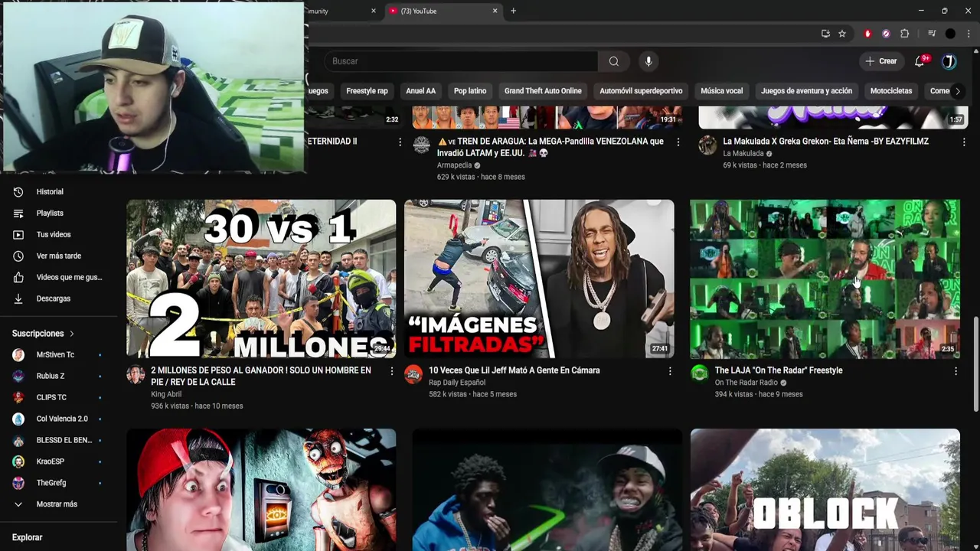This screenshot has width=980, height=551.
Task: Select the Anuel AA chip
Action: coord(420,91)
